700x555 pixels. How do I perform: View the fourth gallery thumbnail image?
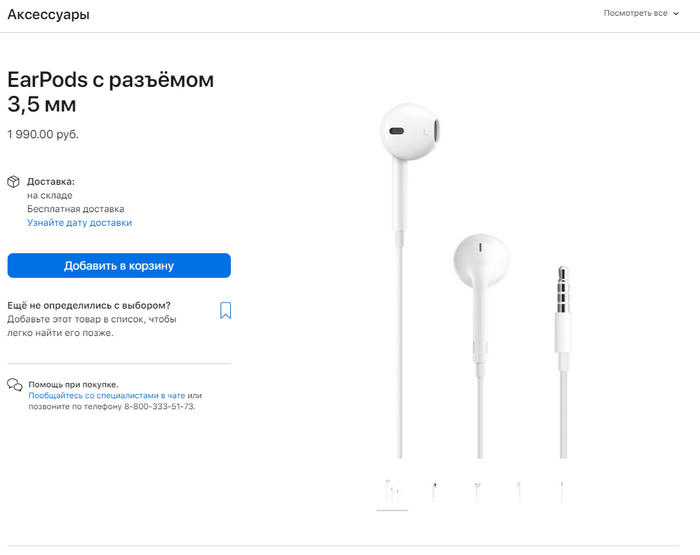click(519, 490)
